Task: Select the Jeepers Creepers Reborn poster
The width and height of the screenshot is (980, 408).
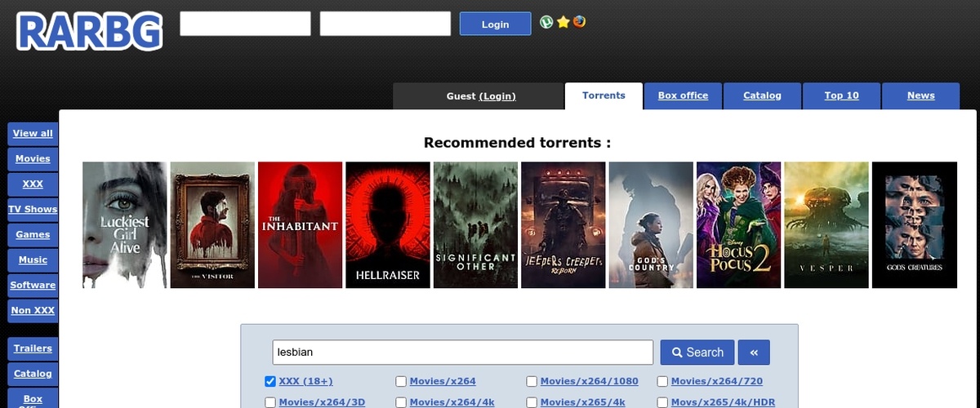Action: [x=563, y=225]
